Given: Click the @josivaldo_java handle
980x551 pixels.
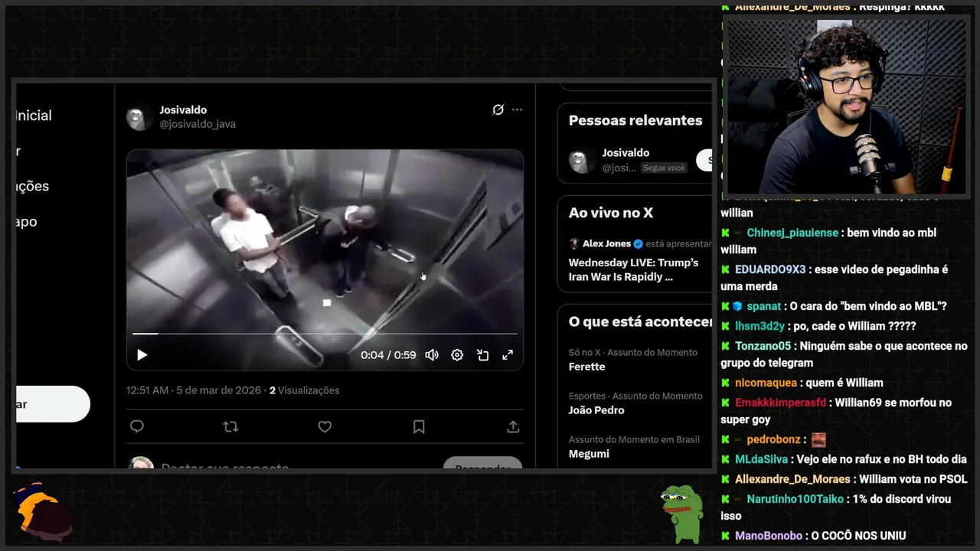Looking at the screenshot, I should [198, 124].
